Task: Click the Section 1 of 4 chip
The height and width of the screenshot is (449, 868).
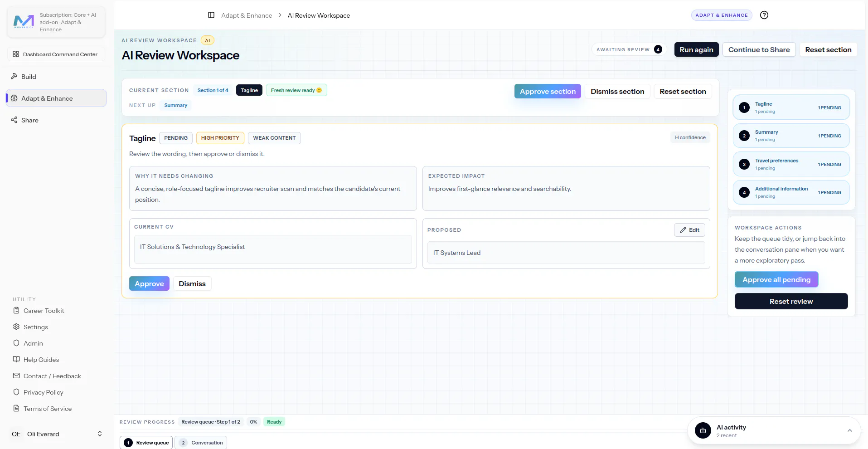Action: 213,90
